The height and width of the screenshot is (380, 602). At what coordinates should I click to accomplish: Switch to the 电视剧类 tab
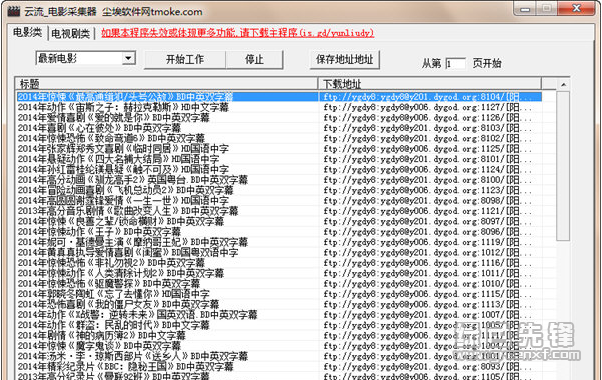[71, 34]
